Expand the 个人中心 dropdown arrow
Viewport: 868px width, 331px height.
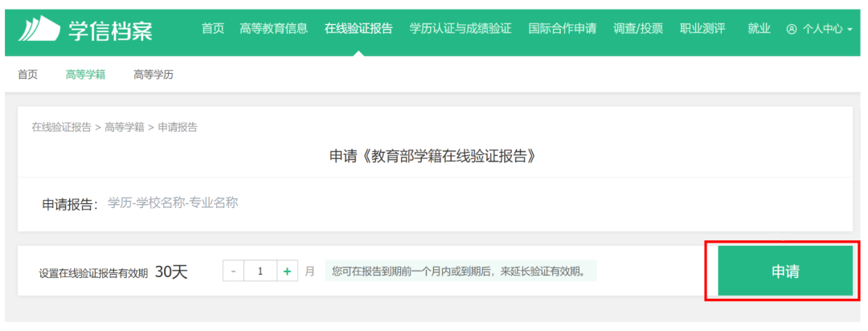(x=850, y=30)
